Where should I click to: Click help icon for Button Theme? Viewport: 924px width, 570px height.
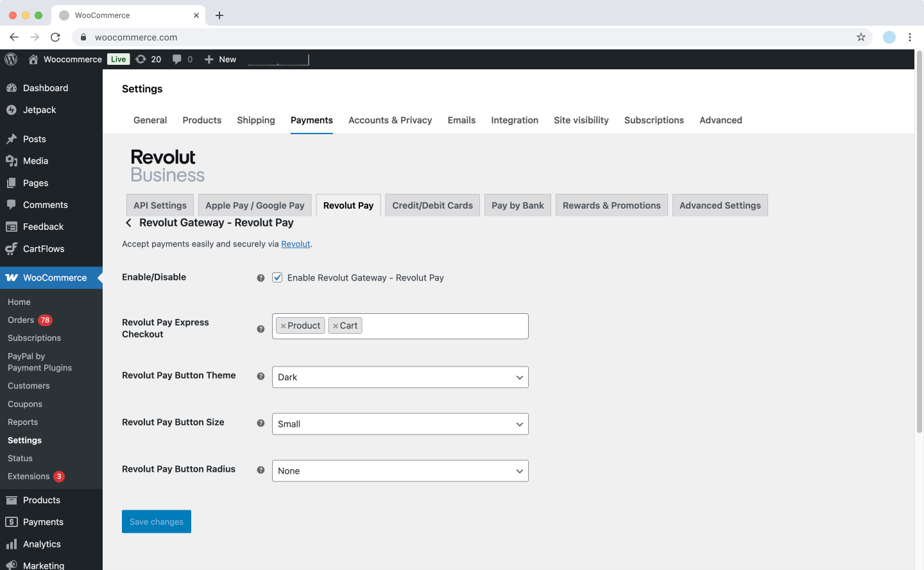click(261, 376)
